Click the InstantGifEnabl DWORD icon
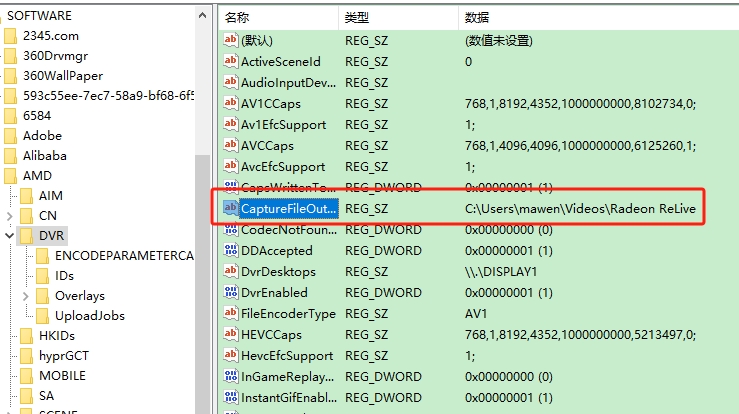The width and height of the screenshot is (739, 414). (x=230, y=397)
